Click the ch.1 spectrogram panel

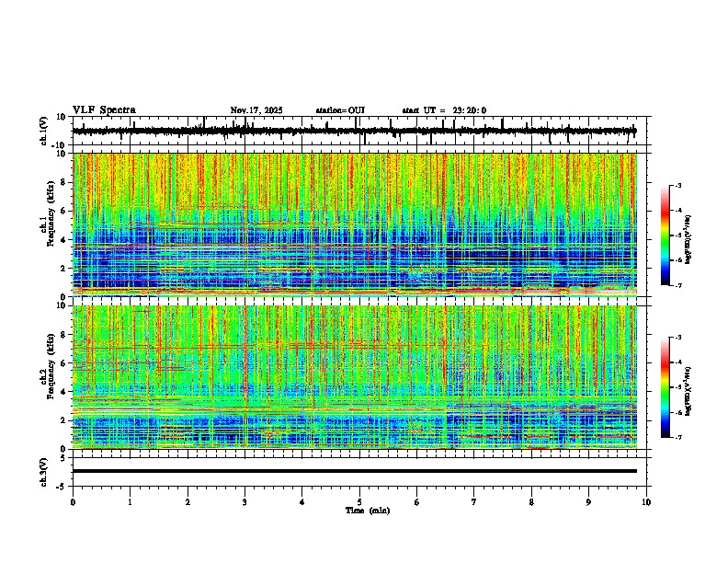355,224
